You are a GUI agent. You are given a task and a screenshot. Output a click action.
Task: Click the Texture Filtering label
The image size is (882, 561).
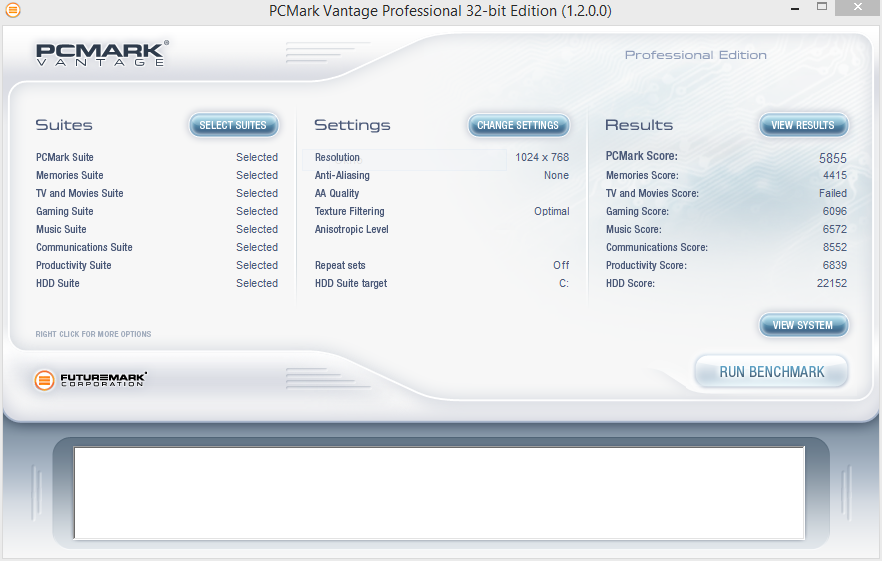pos(349,212)
